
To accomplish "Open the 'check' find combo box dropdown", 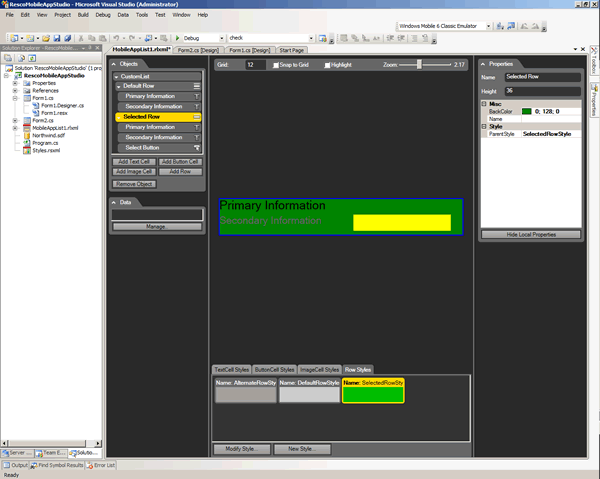I will pyautogui.click(x=311, y=38).
